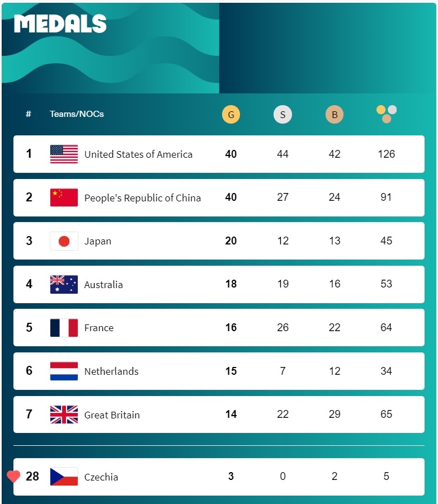
Task: Click the France flag icon
Action: tap(64, 328)
